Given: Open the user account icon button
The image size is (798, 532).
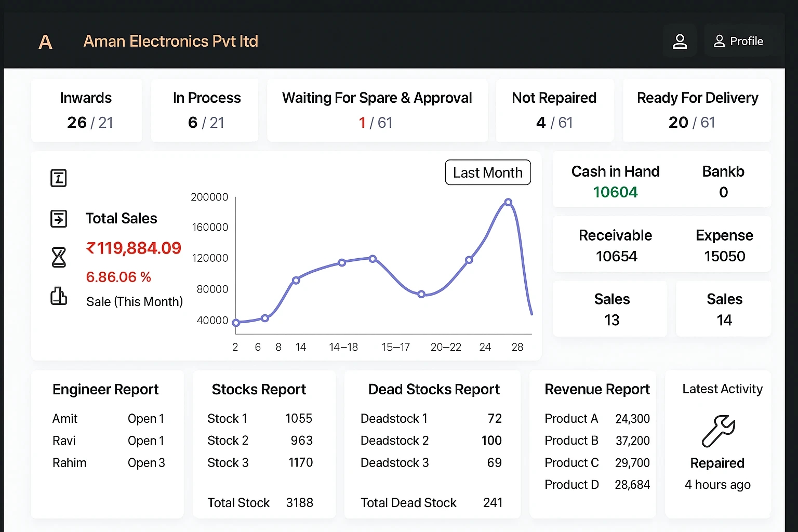Looking at the screenshot, I should [680, 41].
